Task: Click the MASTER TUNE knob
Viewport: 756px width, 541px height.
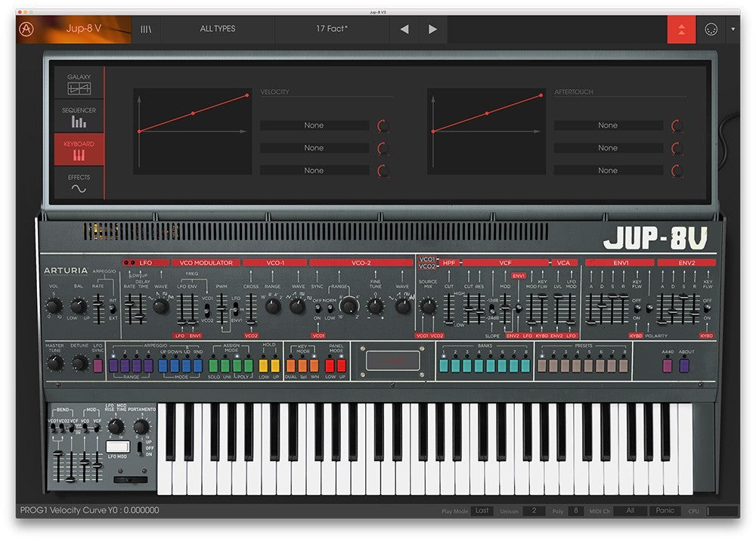Action: click(x=55, y=363)
